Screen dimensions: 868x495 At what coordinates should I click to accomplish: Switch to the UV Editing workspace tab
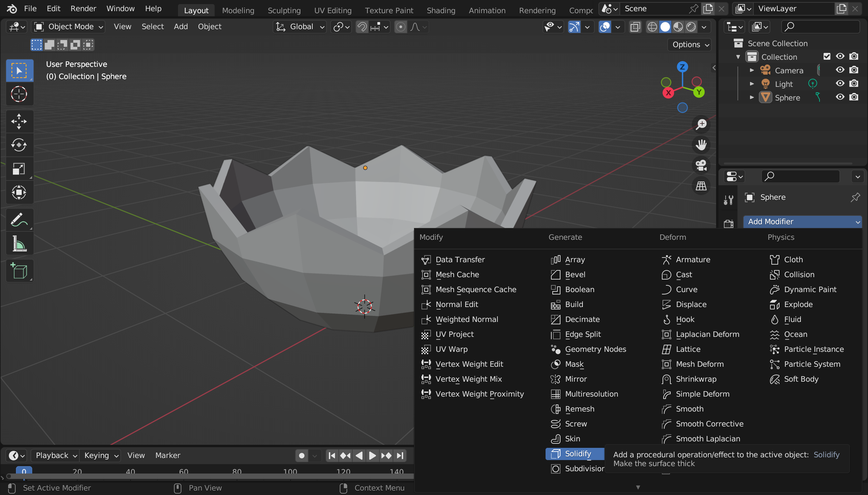(333, 11)
